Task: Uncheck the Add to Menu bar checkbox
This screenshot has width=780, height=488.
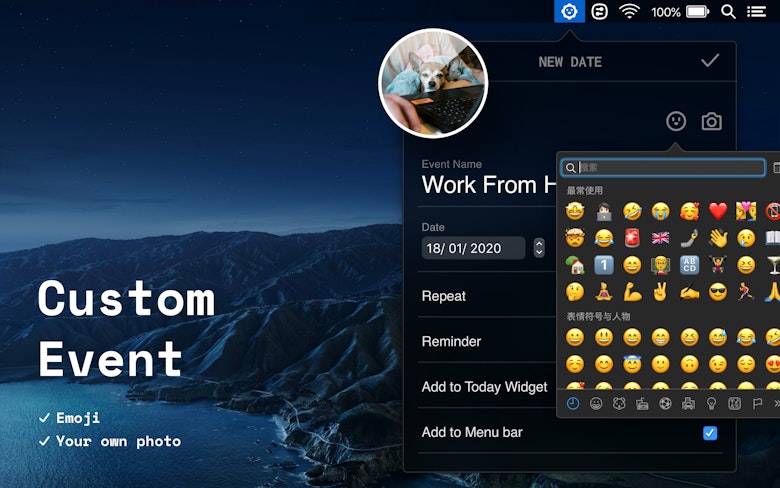Action: pos(710,433)
